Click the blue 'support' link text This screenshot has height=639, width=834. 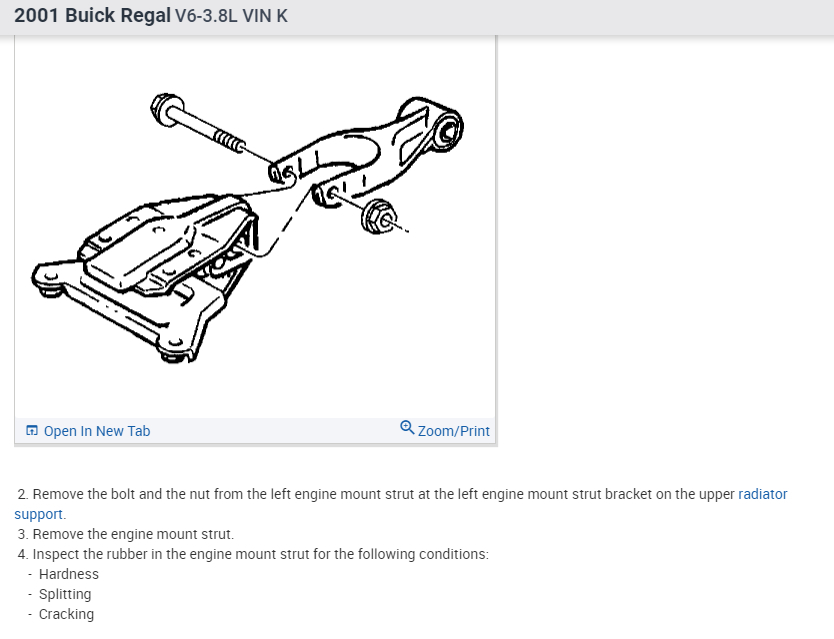[38, 514]
